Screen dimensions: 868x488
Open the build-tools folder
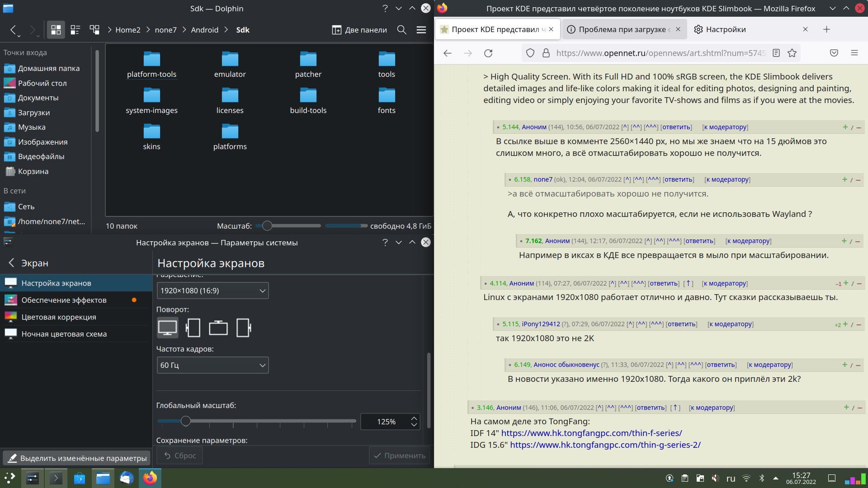[308, 101]
